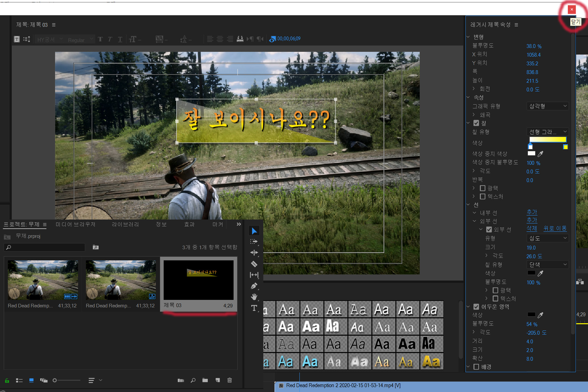Enable outer stroke 광택 checkbox
Image resolution: width=588 pixels, height=392 pixels.
(x=495, y=290)
